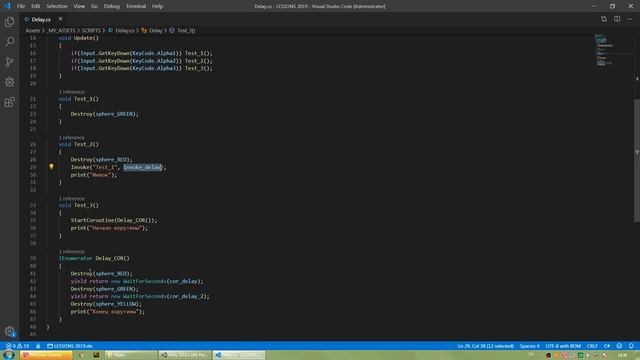Open the File menu
The height and width of the screenshot is (360, 640).
point(21,6)
